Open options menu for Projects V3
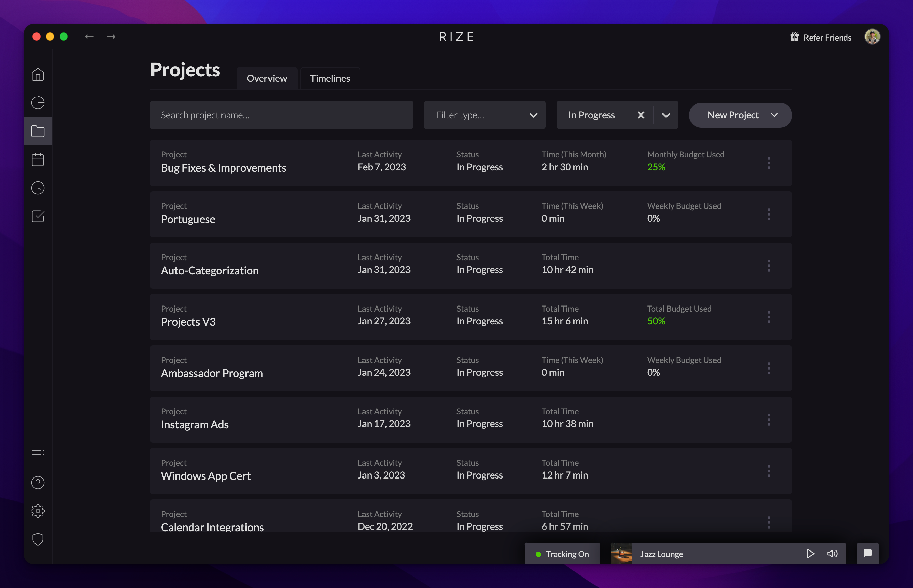Image resolution: width=913 pixels, height=588 pixels. click(x=769, y=317)
